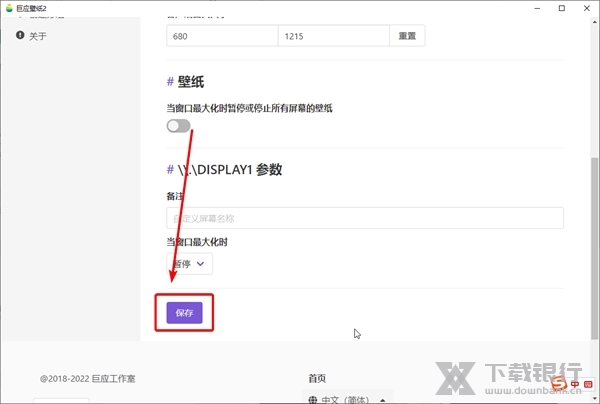This screenshot has height=404, width=600.
Task: Focus the field showing 680
Action: coord(222,36)
